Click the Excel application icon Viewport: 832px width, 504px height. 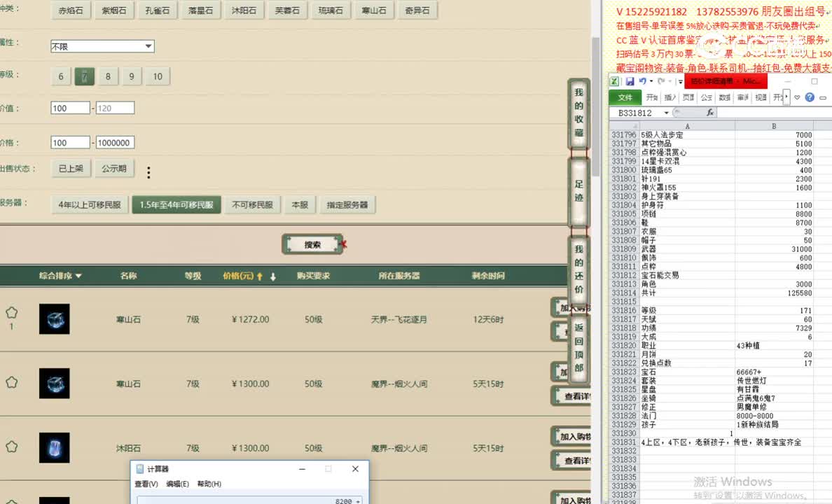pos(614,81)
